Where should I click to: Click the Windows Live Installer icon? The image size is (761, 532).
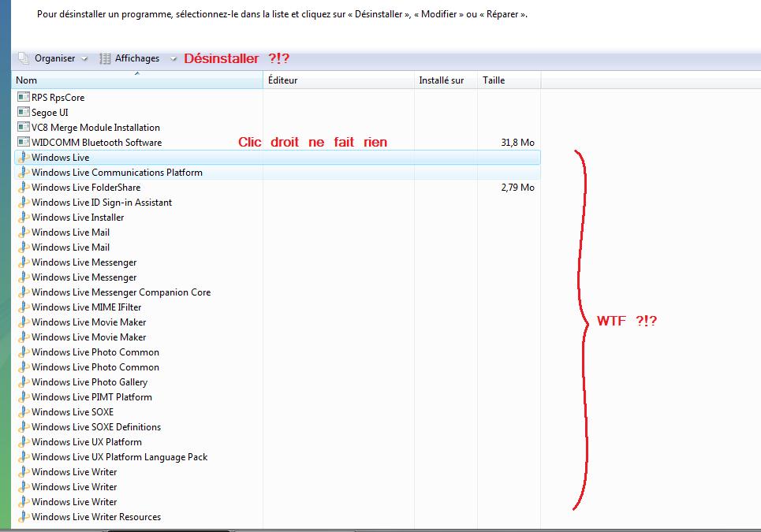click(x=24, y=218)
